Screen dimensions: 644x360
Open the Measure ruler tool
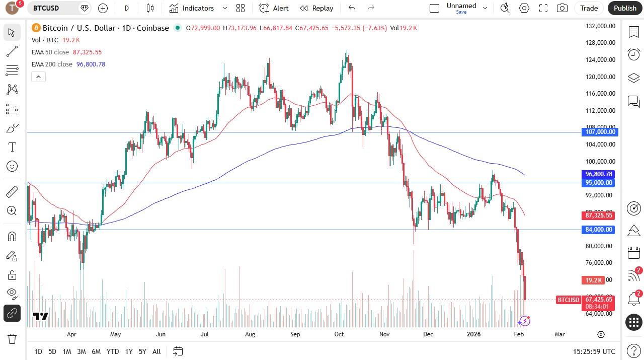click(12, 191)
